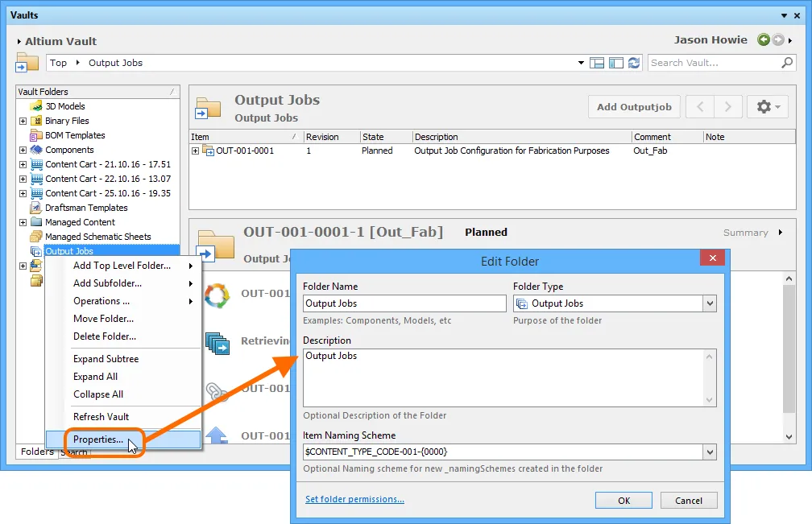Viewport: 812px width, 524px height.
Task: Choose Properties from context menu
Action: [122, 439]
